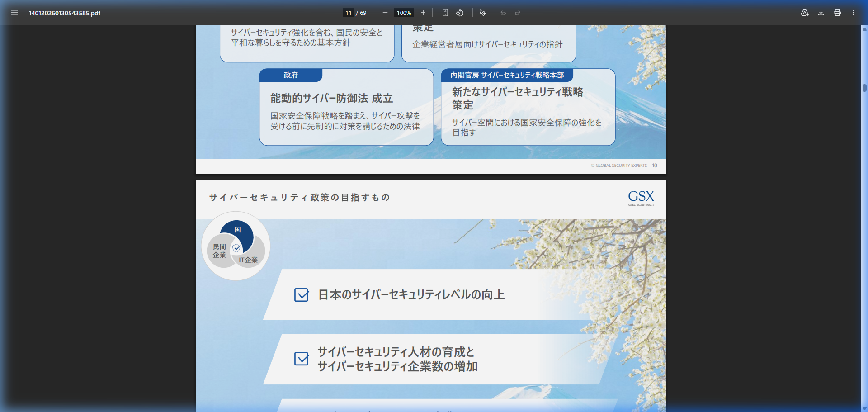
Task: Click the scrollbar up arrow
Action: (x=863, y=29)
